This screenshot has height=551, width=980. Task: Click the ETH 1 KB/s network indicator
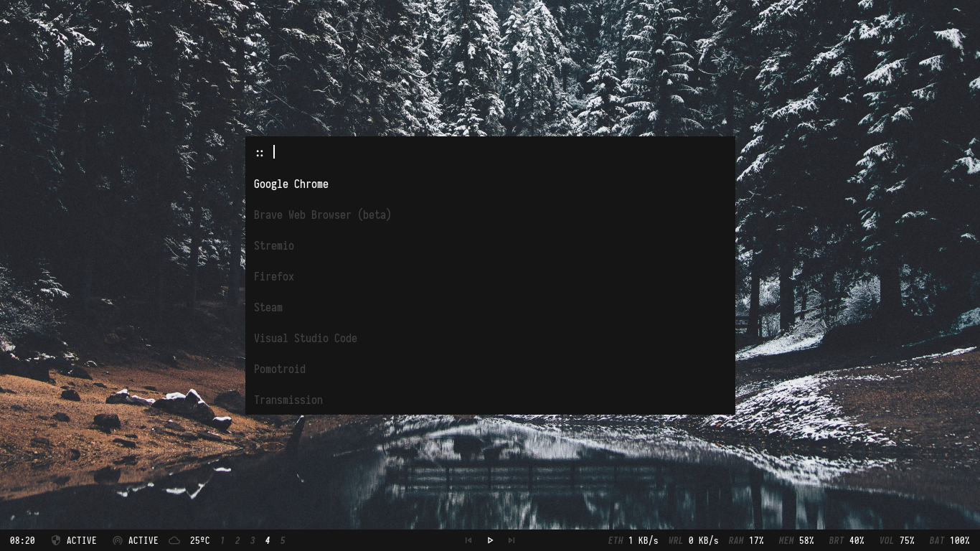(x=633, y=540)
